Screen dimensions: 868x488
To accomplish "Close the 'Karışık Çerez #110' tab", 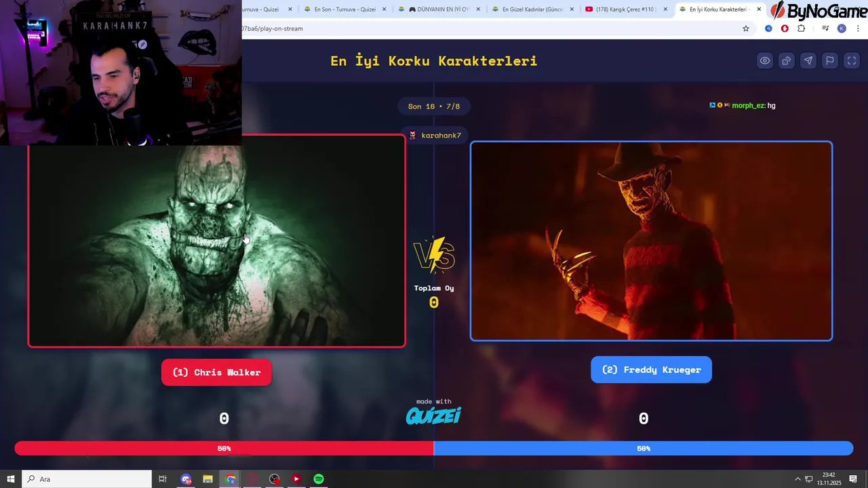I will pyautogui.click(x=665, y=9).
